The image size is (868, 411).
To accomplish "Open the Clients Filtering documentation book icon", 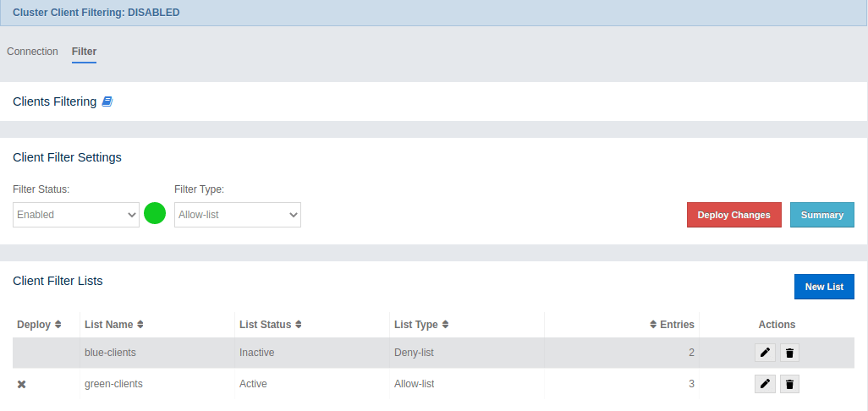I will [x=107, y=101].
